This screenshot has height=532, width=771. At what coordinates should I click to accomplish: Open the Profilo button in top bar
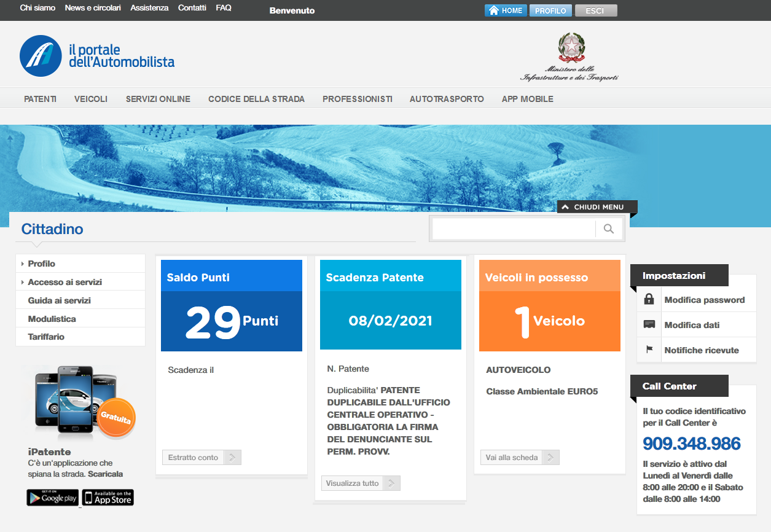click(x=550, y=10)
